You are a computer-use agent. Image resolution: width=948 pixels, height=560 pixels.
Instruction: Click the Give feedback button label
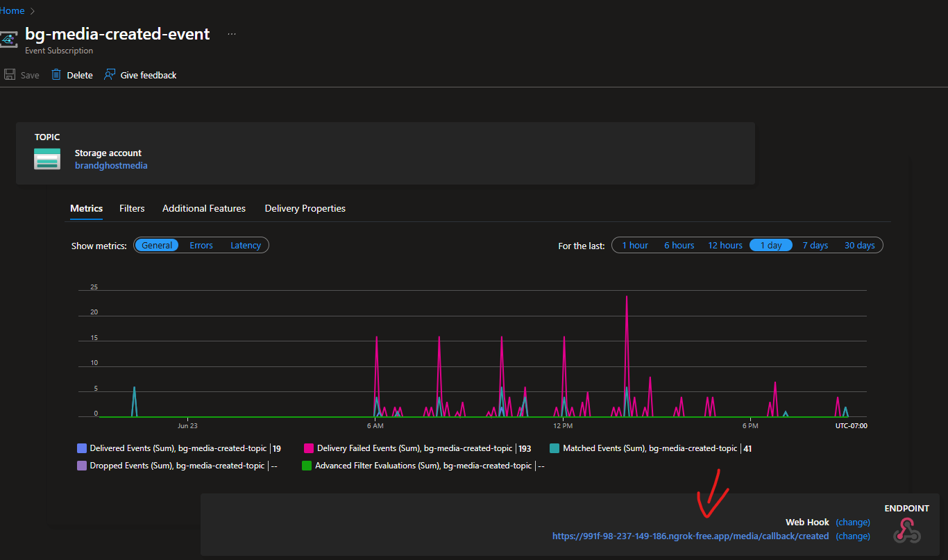149,75
